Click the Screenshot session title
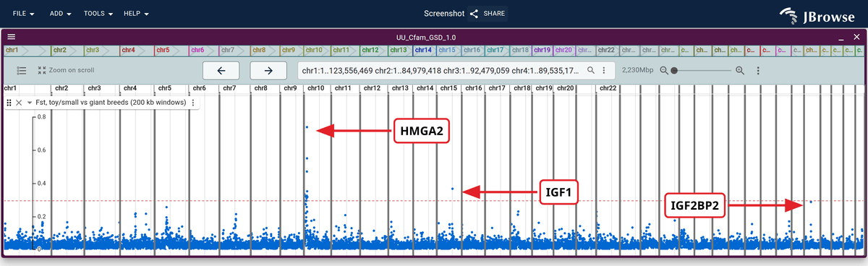 click(443, 14)
